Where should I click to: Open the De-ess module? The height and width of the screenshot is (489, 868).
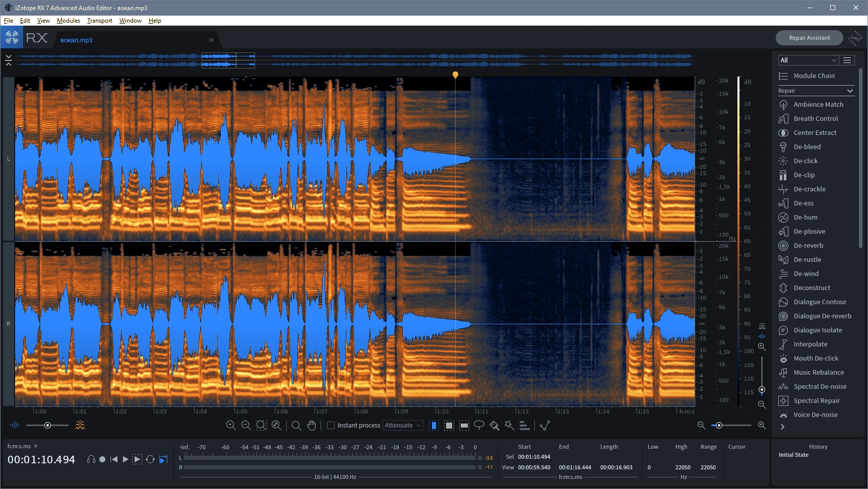click(796, 203)
